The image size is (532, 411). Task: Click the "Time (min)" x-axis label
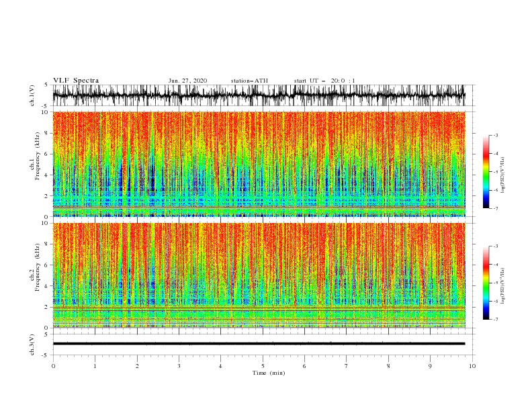pos(269,373)
